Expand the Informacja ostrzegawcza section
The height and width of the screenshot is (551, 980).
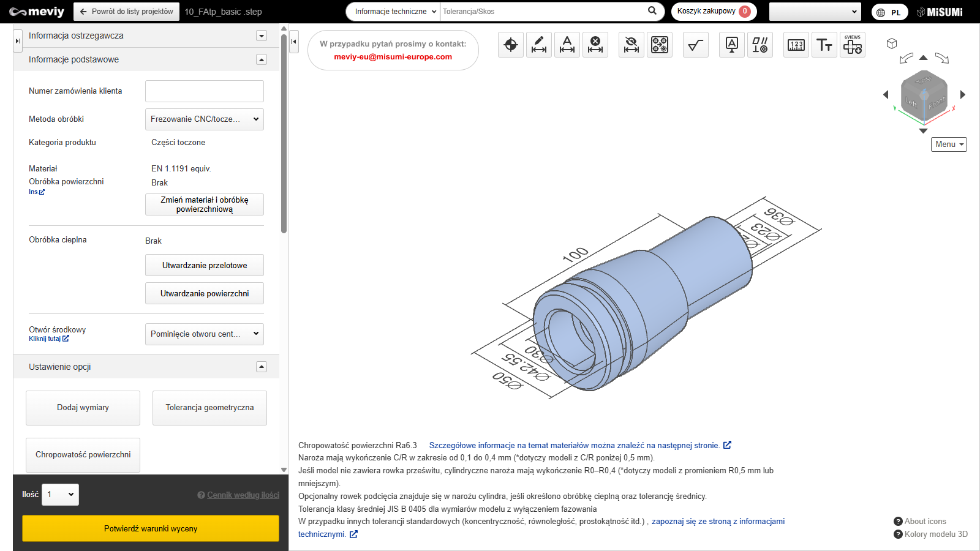pyautogui.click(x=262, y=36)
